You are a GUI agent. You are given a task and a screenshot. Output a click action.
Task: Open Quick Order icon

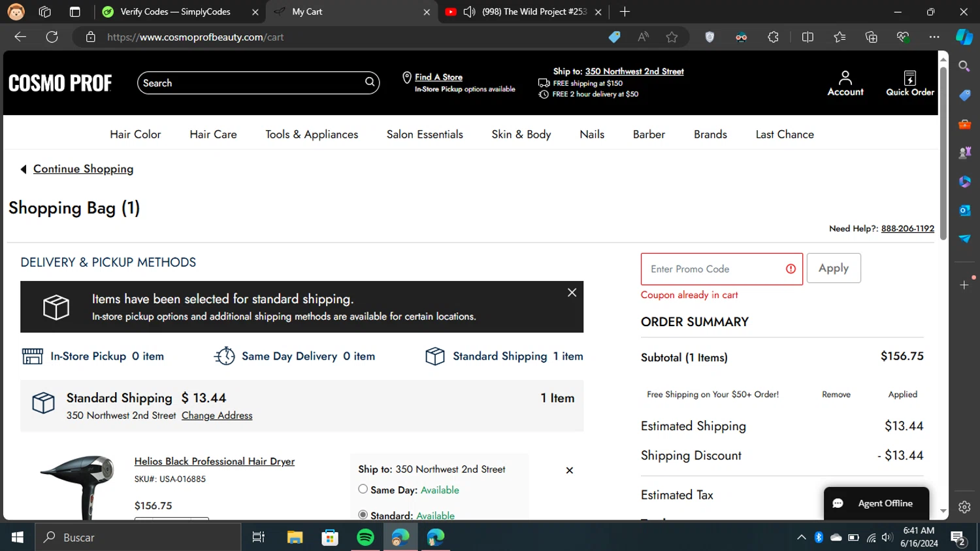[909, 84]
